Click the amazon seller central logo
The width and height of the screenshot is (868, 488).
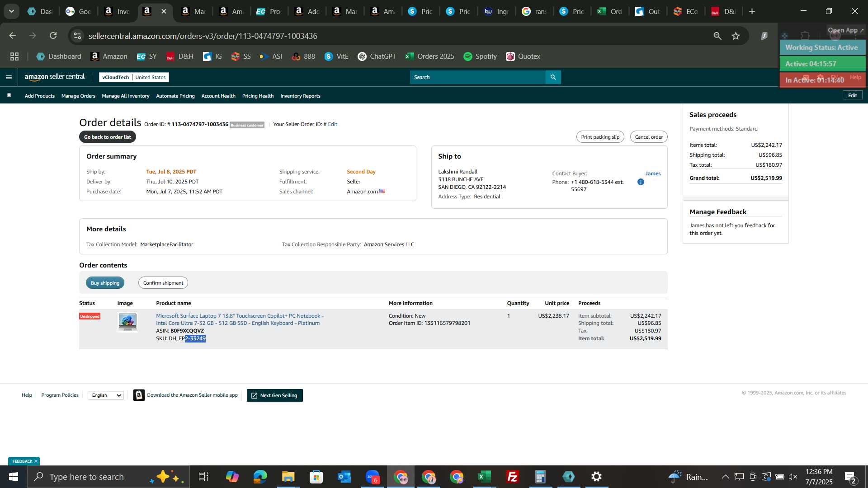click(55, 77)
